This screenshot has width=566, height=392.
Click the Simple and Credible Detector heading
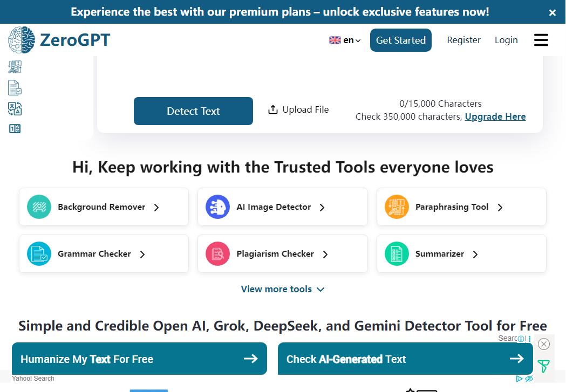(x=283, y=326)
